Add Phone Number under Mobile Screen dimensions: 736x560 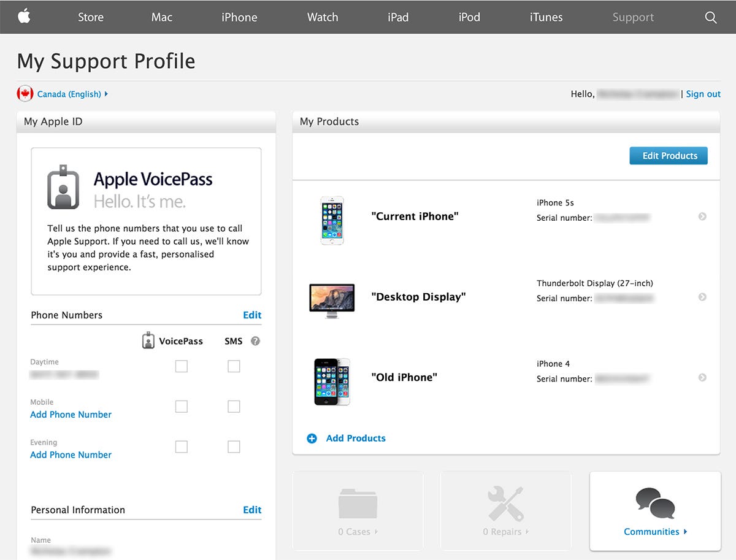pyautogui.click(x=71, y=415)
